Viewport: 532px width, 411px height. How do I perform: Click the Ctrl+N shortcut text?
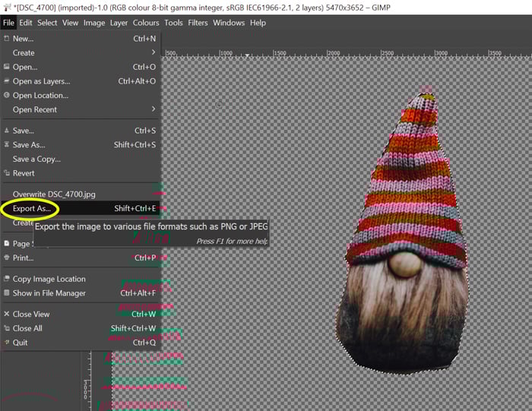[144, 39]
